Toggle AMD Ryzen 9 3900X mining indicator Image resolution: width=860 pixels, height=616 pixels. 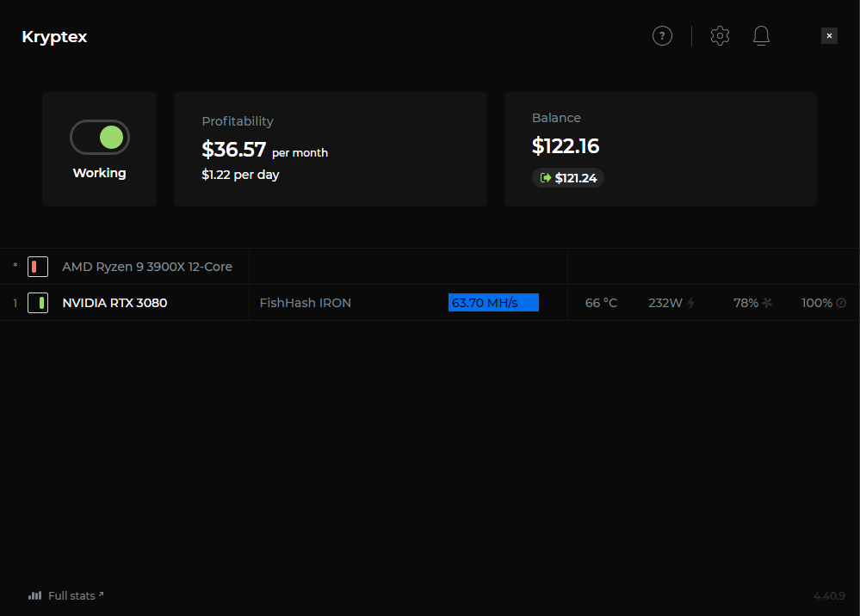[38, 267]
